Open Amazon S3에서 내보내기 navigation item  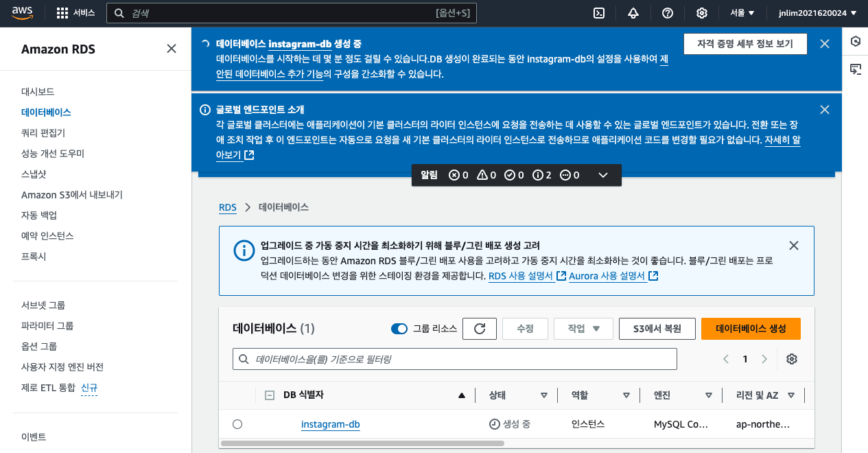[x=72, y=194]
